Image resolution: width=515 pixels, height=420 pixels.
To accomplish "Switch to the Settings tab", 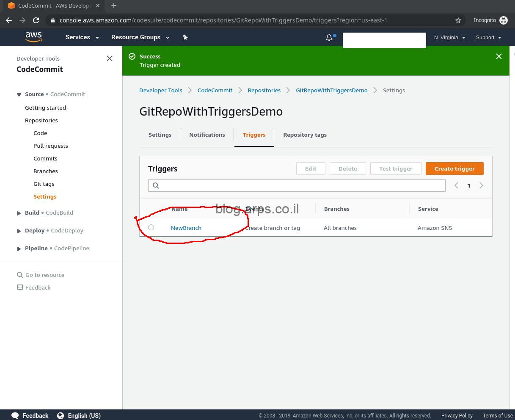I will tap(160, 135).
